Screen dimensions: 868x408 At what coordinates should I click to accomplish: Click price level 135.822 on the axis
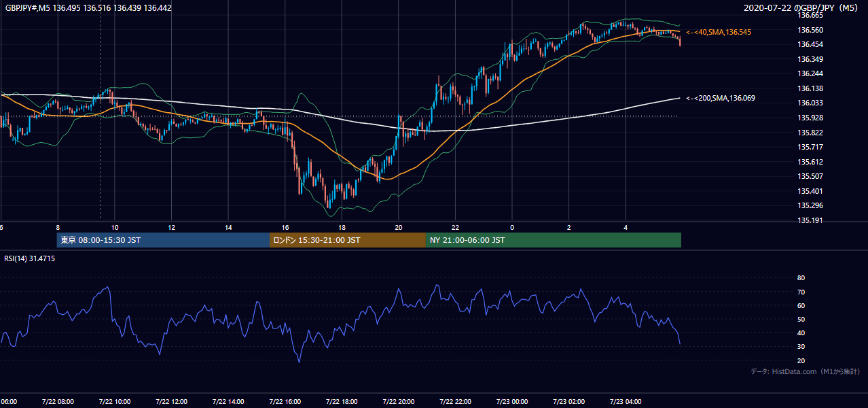pyautogui.click(x=810, y=133)
